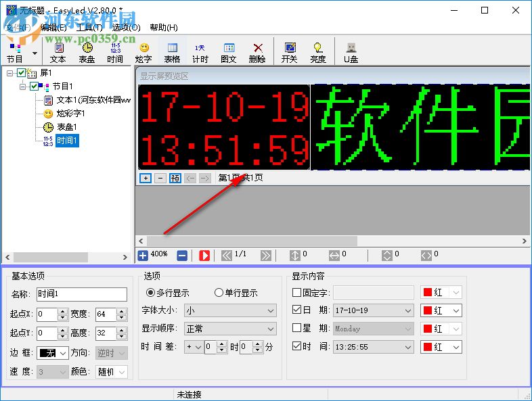Screen dimensions: 532x401
Task: Add a 表盘 clock dial item
Action: click(x=87, y=53)
